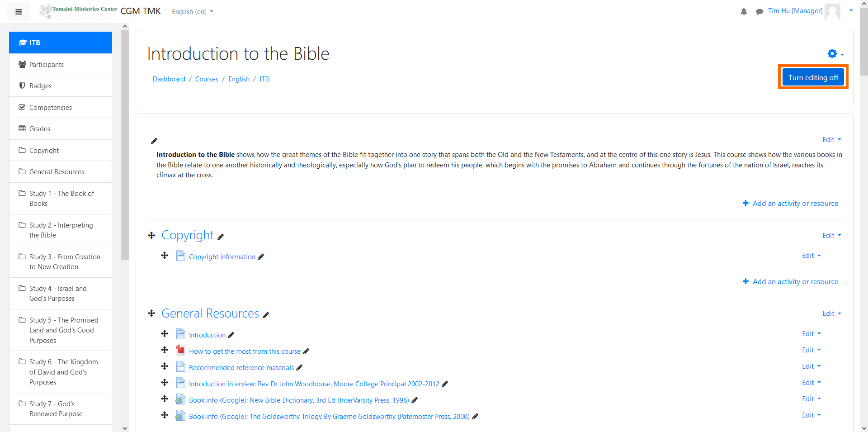Add an activity or resource under Copyright
Viewport: 868px width, 432px height.
point(791,282)
